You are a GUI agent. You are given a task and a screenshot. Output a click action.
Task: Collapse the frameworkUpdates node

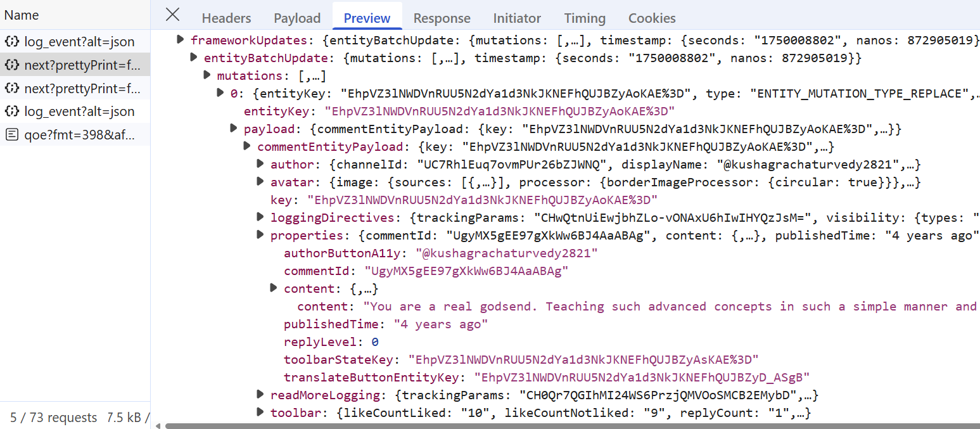point(181,40)
